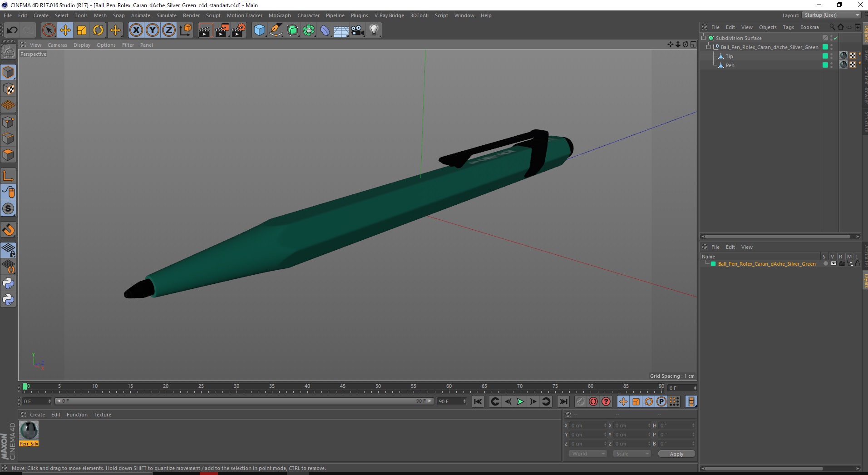Image resolution: width=868 pixels, height=475 pixels.
Task: Add a Cube primitive object
Action: [259, 30]
